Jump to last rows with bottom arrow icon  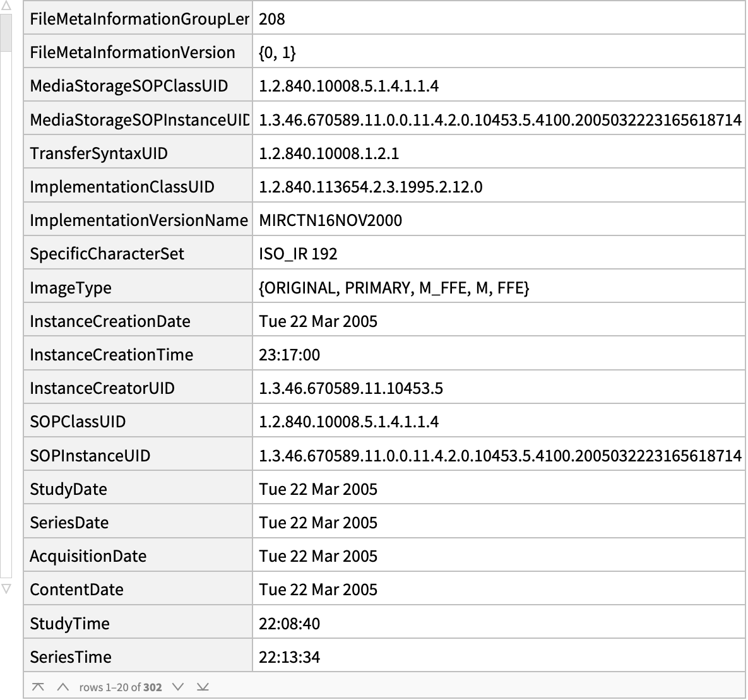click(203, 687)
